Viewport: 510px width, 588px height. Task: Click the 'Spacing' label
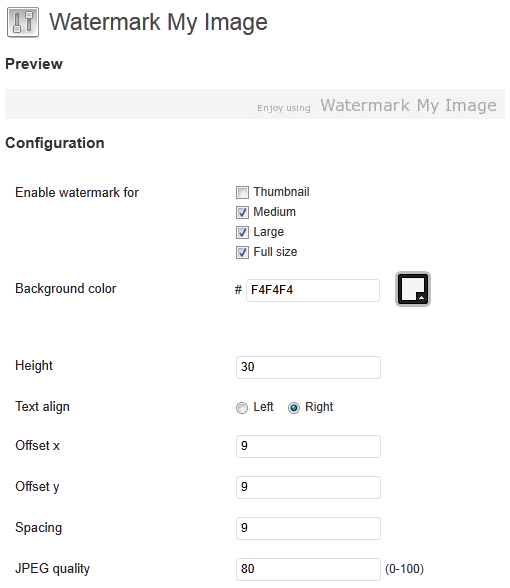[x=39, y=528]
